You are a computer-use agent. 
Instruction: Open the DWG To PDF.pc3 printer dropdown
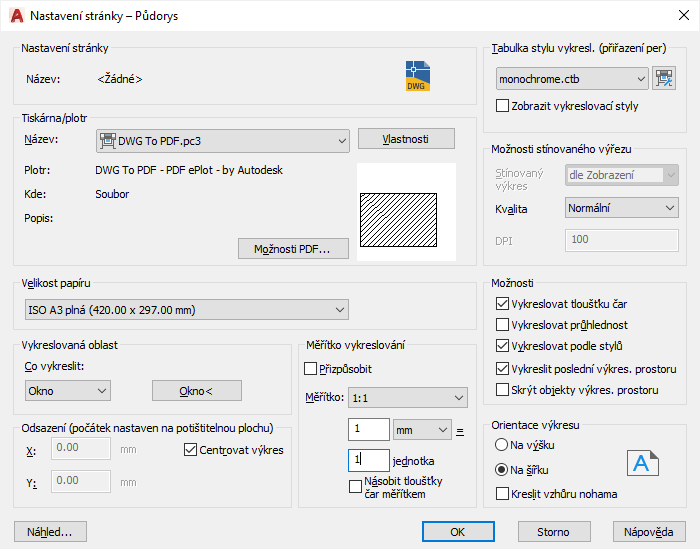tap(223, 141)
